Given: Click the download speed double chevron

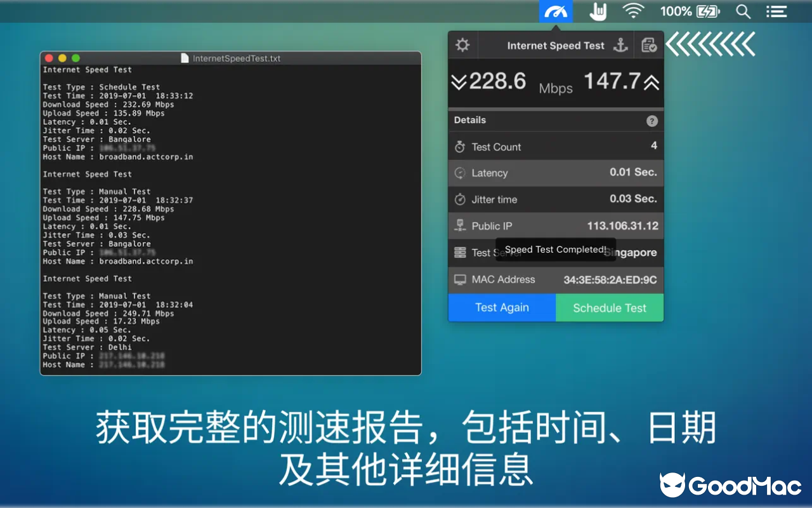Looking at the screenshot, I should pos(458,82).
